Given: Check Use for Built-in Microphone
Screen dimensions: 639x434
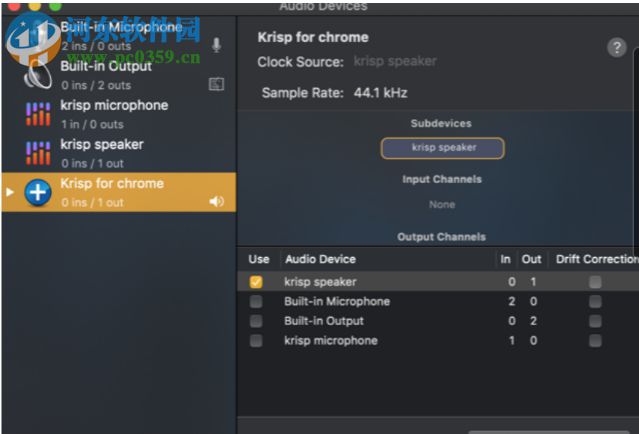Looking at the screenshot, I should tap(256, 301).
